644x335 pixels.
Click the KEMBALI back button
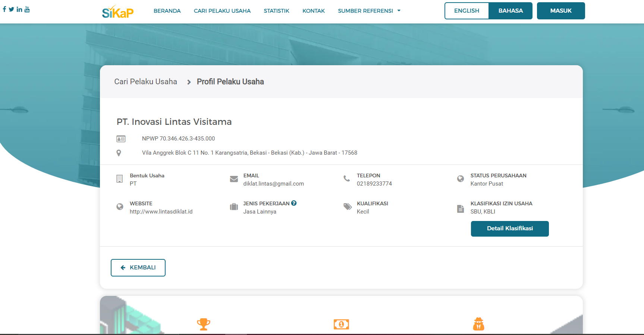pos(138,268)
